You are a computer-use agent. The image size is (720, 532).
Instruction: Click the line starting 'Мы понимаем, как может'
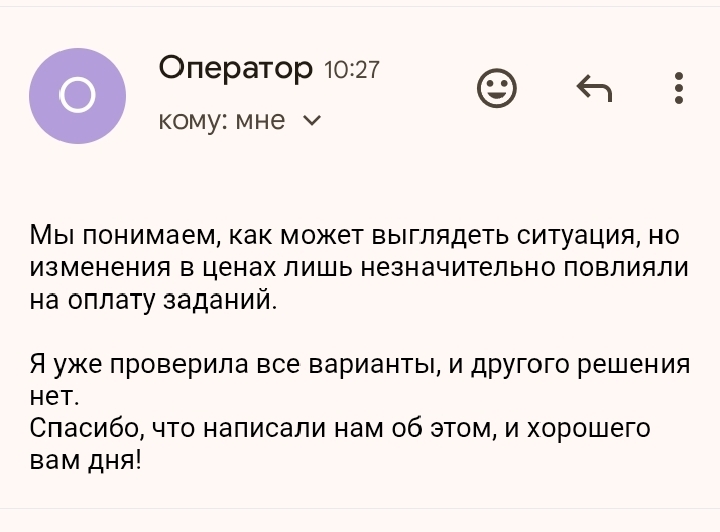tap(354, 236)
